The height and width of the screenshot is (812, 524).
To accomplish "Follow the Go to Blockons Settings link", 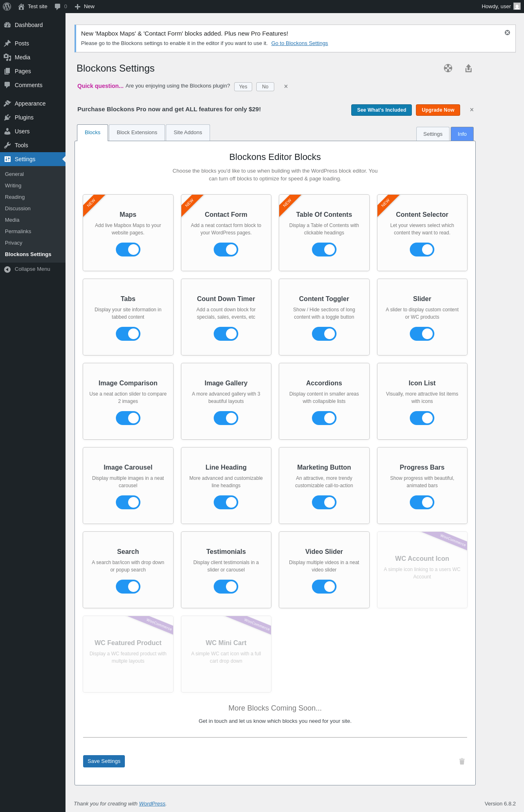I will (x=300, y=43).
